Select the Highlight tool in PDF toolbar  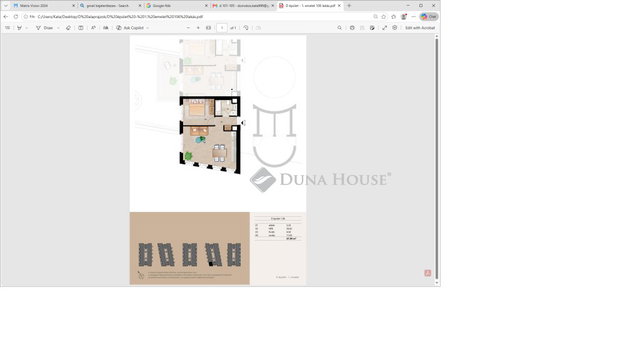[x=19, y=28]
